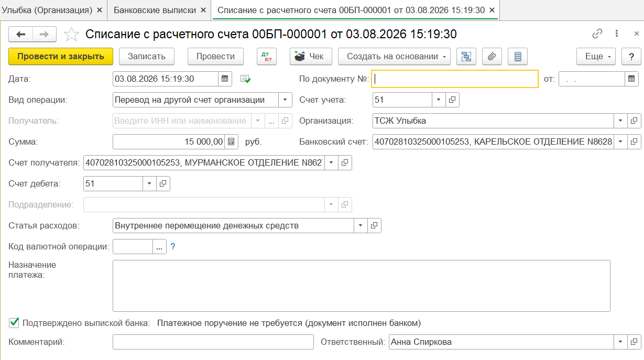644x360 pixels.
Task: Open Организация ТСЖ Улыбка item form icon
Action: 634,121
